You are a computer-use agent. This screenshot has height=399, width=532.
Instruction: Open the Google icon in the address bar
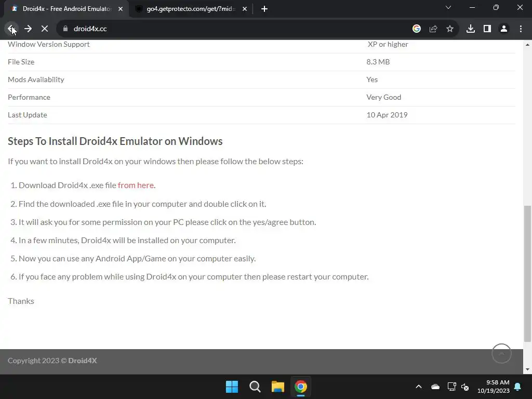(417, 29)
